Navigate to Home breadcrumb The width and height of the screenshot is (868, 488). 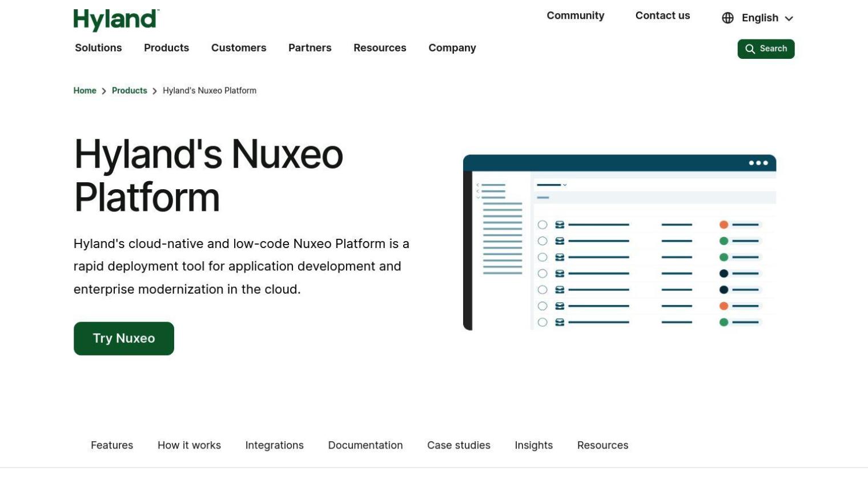click(85, 91)
